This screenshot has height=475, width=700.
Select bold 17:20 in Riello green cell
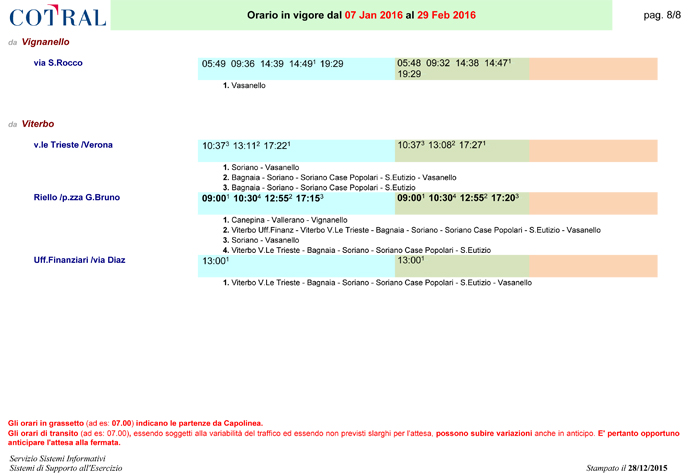(x=505, y=198)
